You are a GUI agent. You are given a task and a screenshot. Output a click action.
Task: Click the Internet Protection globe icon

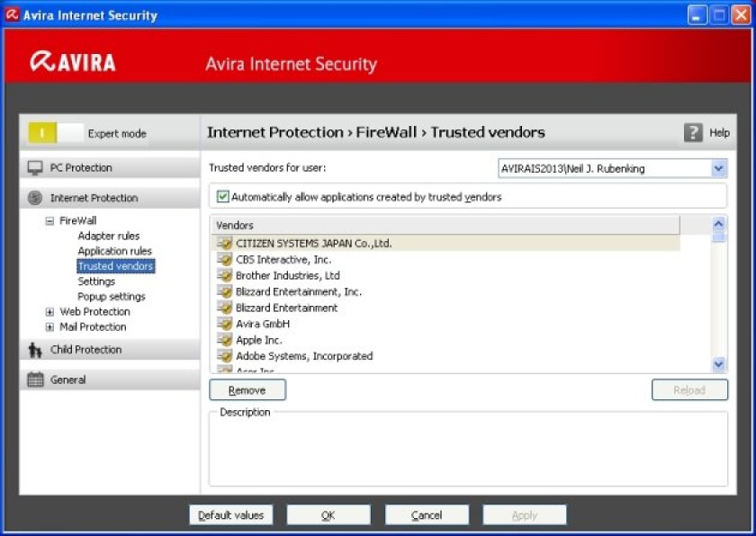coord(35,198)
